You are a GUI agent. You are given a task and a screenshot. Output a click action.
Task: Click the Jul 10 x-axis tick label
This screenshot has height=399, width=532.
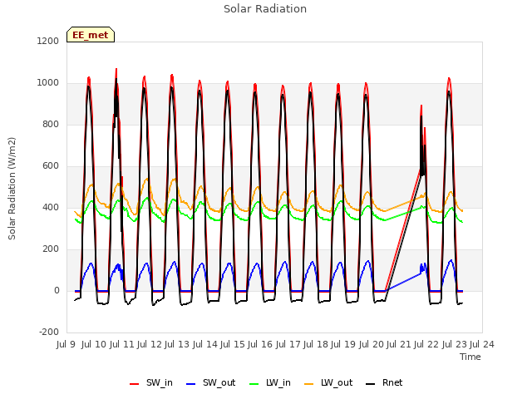[x=94, y=345]
